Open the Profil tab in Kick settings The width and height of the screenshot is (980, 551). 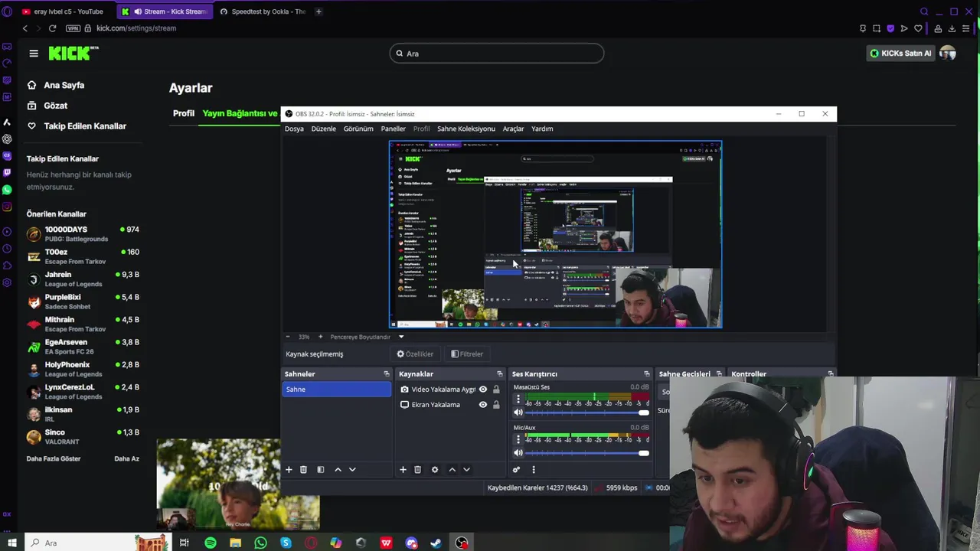point(184,113)
